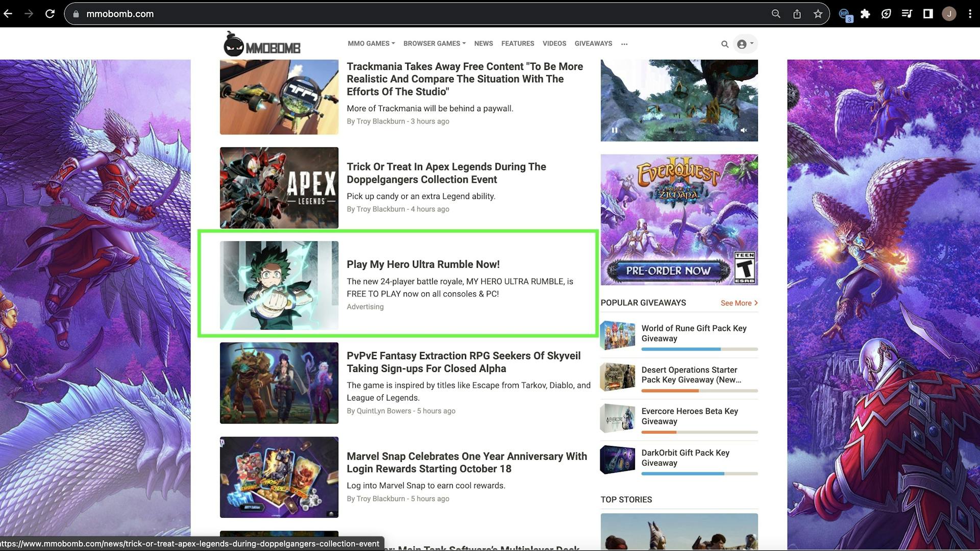Open the VIDEOS section
The width and height of the screenshot is (980, 551).
[554, 44]
